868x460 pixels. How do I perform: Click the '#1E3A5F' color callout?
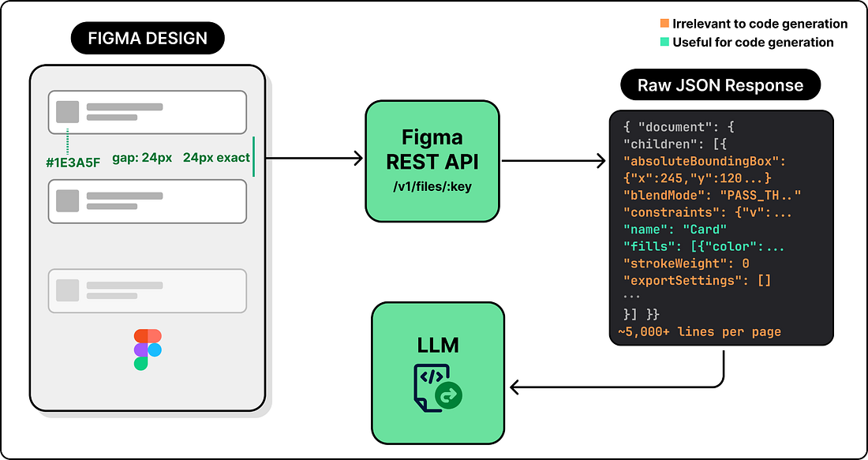click(x=73, y=163)
